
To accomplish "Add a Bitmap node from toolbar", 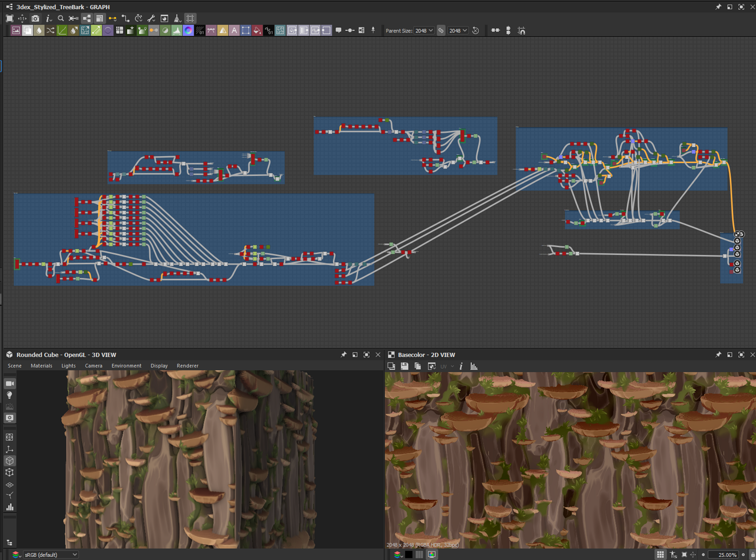I will click(x=16, y=30).
